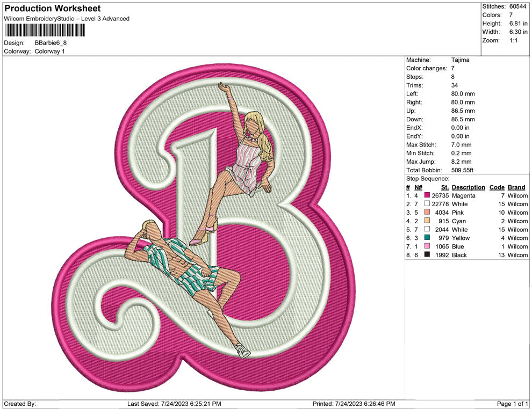This screenshot has width=532, height=409.
Task: Click the Magenta color swatch in stop sequence
Action: (x=427, y=196)
